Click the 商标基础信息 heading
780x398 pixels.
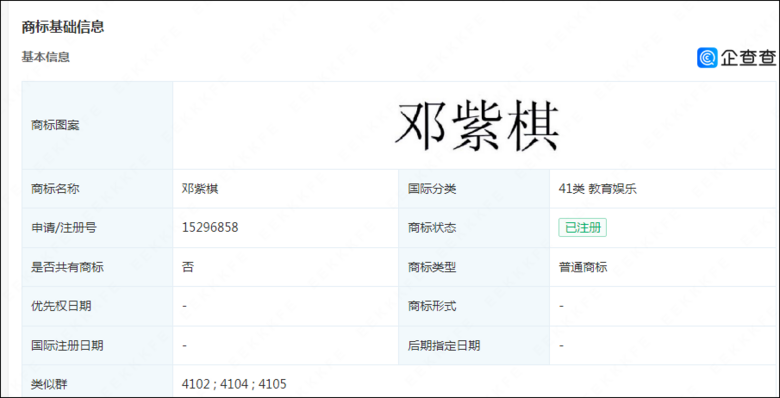pyautogui.click(x=63, y=27)
